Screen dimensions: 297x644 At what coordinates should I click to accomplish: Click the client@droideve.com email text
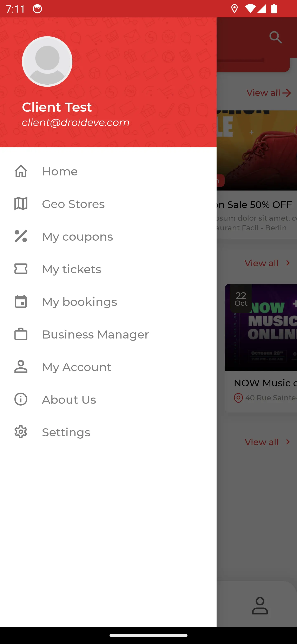click(76, 122)
